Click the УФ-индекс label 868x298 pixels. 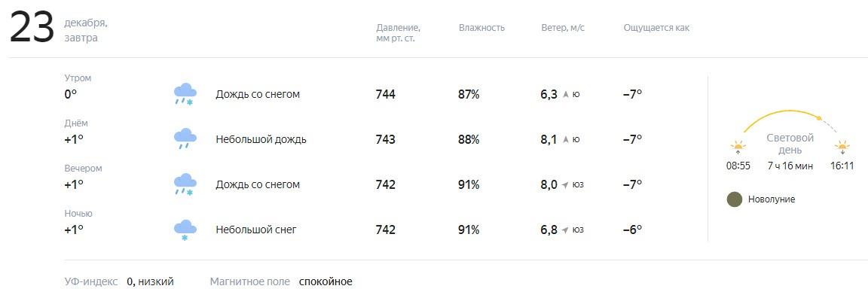pos(91,282)
